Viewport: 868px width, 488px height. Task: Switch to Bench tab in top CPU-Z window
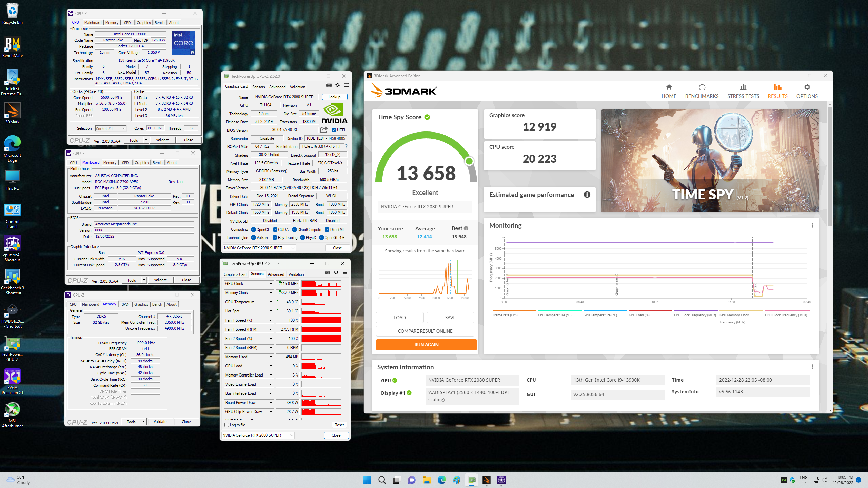(x=159, y=23)
